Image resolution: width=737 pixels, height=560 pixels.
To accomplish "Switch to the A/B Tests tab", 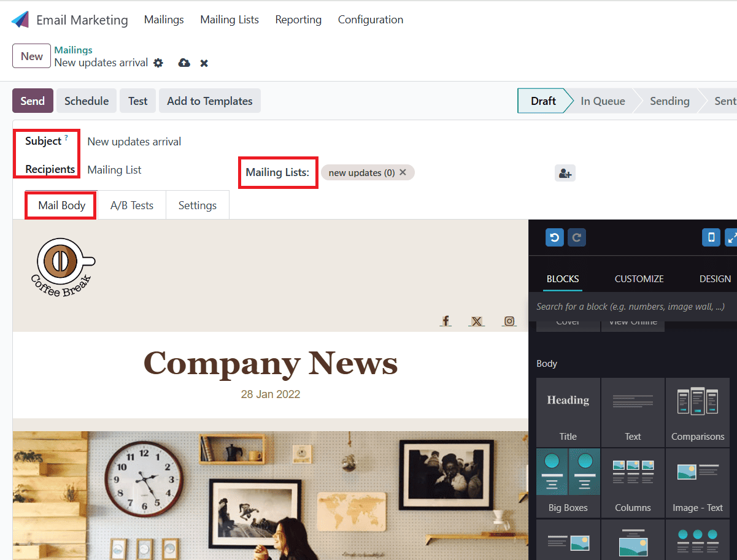I will [132, 205].
